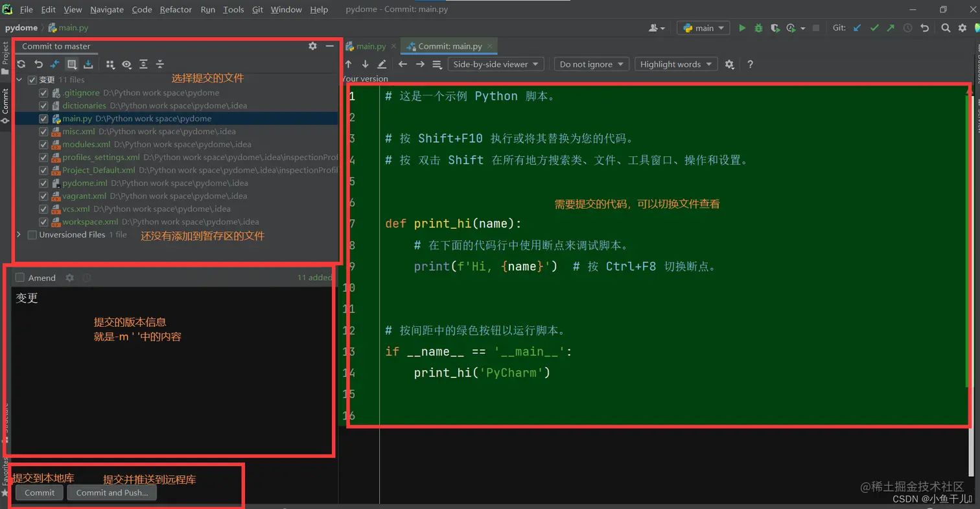
Task: Click the Commit and Push button
Action: pos(112,493)
